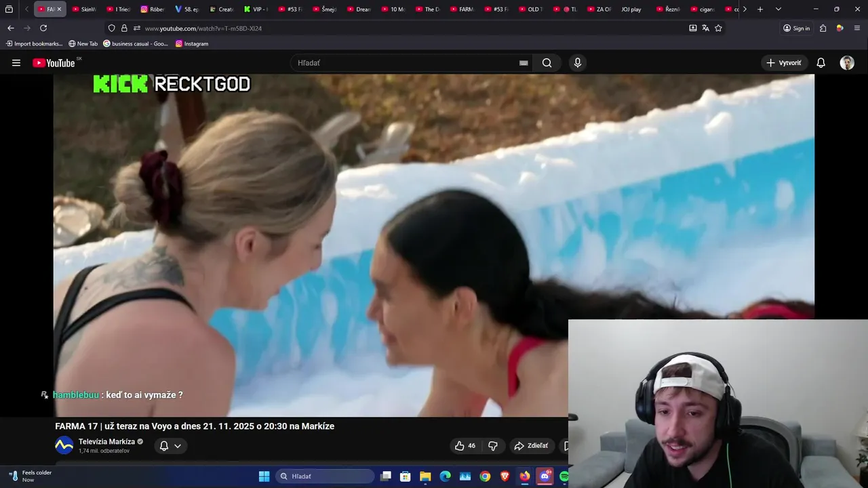The image size is (868, 488).
Task: Open the business casual Google bookmark
Action: click(136, 43)
